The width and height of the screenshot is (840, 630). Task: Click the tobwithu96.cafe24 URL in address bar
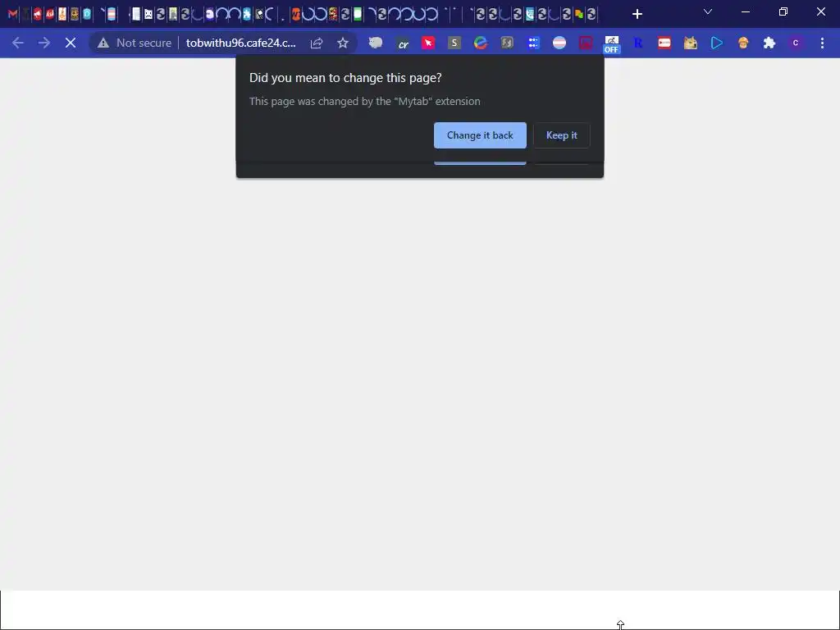[x=240, y=43]
